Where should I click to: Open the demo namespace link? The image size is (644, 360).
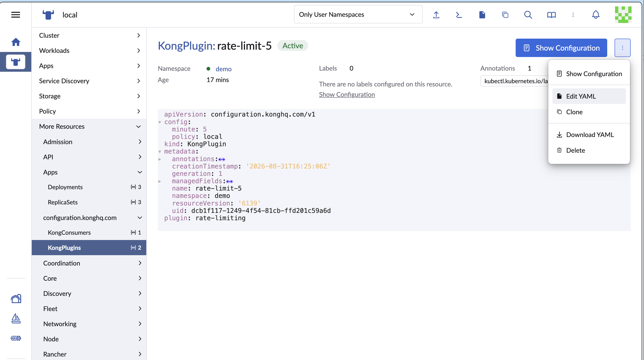tap(223, 69)
